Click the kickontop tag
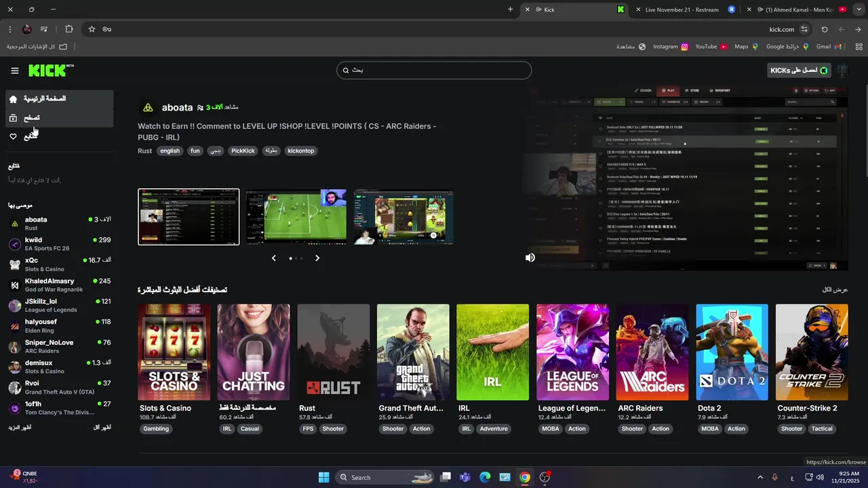This screenshot has height=488, width=868. (300, 151)
